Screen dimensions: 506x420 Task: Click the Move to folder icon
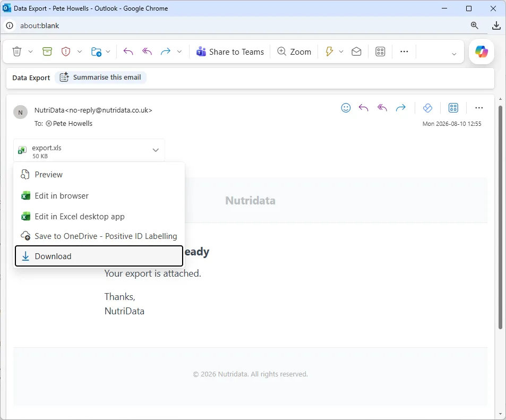(96, 52)
